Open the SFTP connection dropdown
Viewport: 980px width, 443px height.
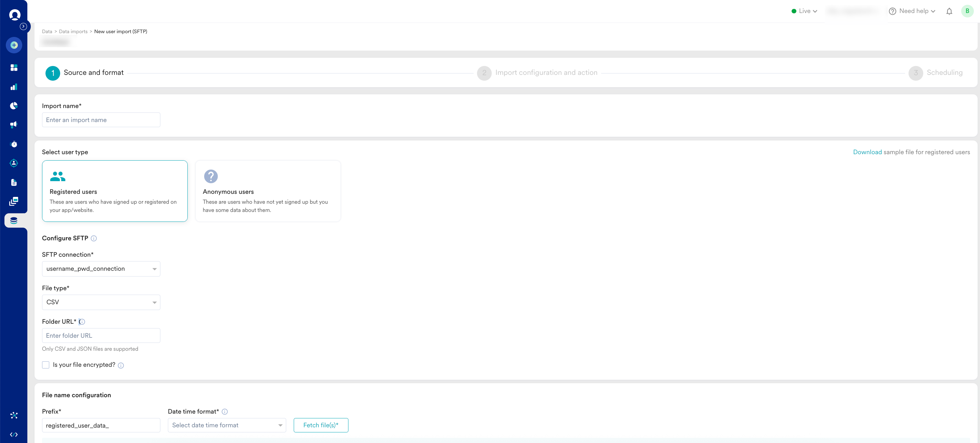(101, 269)
